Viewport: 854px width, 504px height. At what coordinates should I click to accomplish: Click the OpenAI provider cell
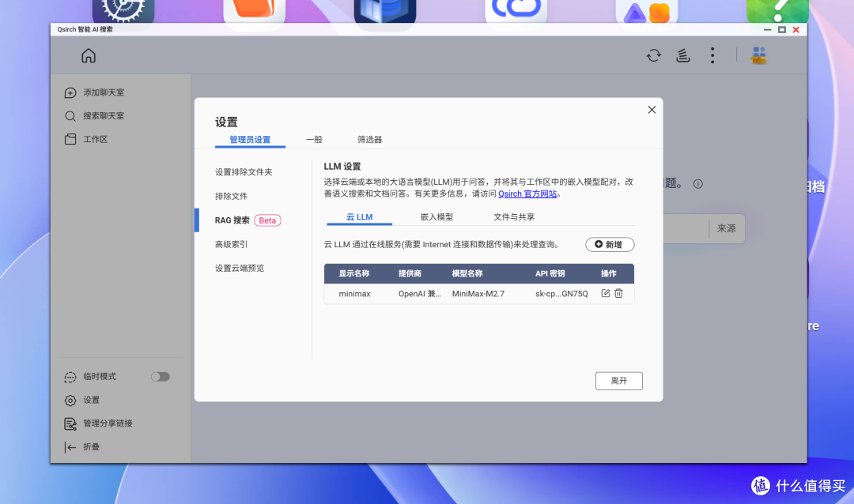coord(419,294)
